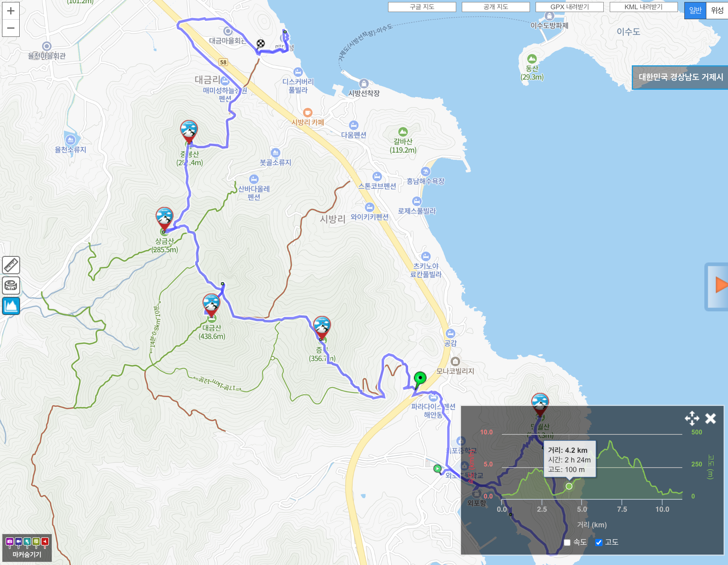Uncheck the 고도 elevation checkbox
The height and width of the screenshot is (565, 728).
(x=599, y=543)
